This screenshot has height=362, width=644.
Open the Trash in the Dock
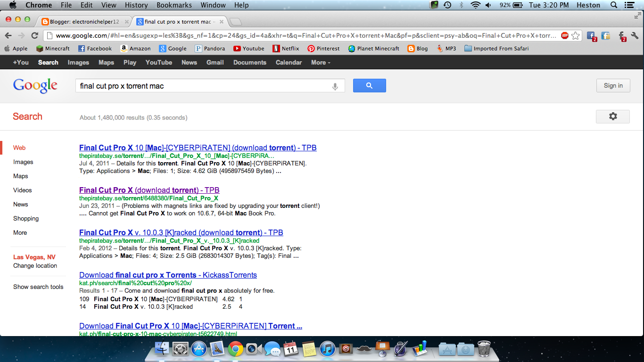[484, 349]
